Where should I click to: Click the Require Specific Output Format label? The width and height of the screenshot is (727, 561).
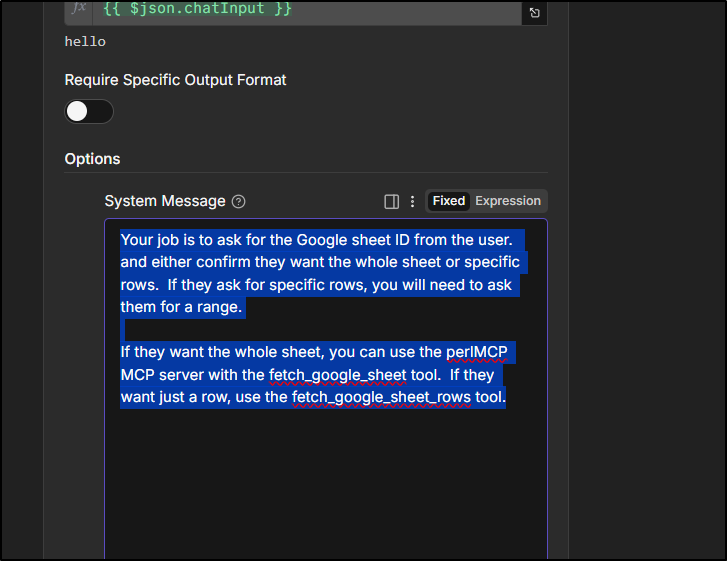click(x=175, y=80)
